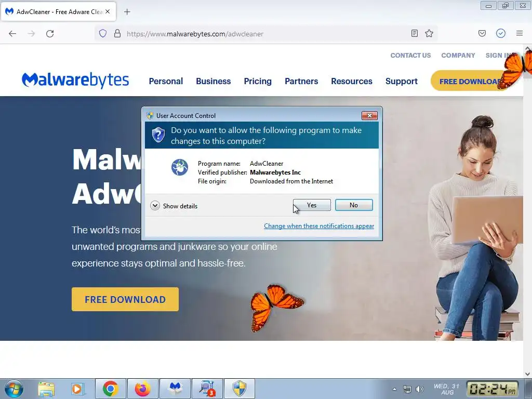Reload the page with refresh icon
Viewport: 532px width, 399px height.
[x=50, y=34]
